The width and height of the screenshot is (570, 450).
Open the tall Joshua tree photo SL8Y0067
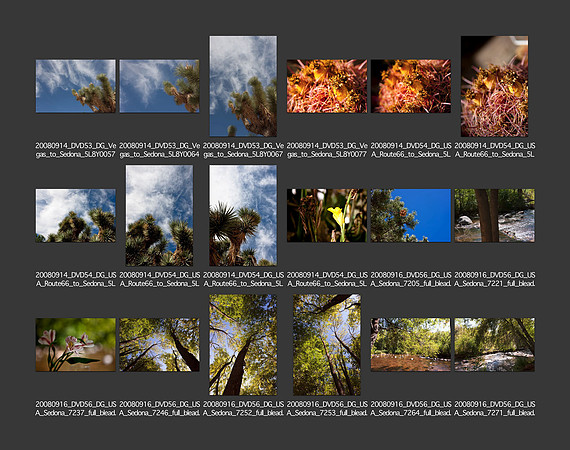pos(243,86)
